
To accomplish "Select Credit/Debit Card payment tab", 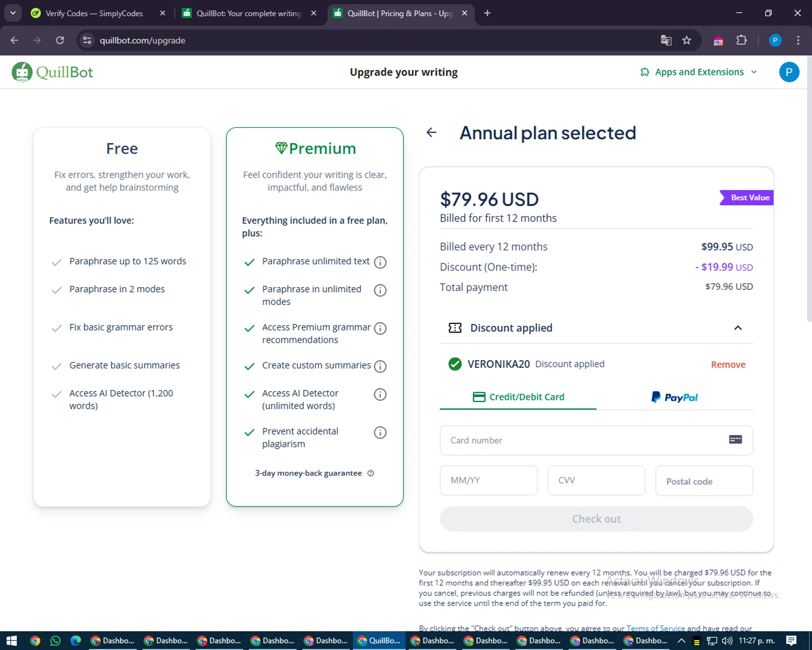I will [x=518, y=397].
